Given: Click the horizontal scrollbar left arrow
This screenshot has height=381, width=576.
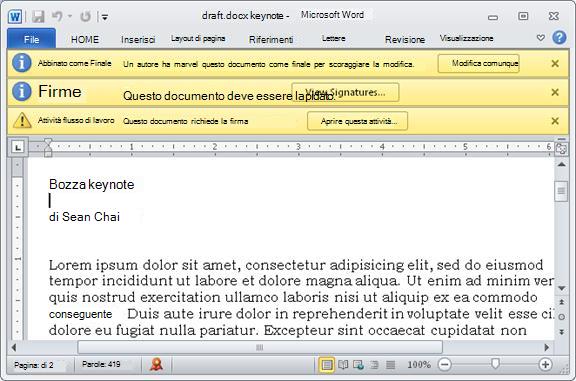Looking at the screenshot, I should 14,347.
